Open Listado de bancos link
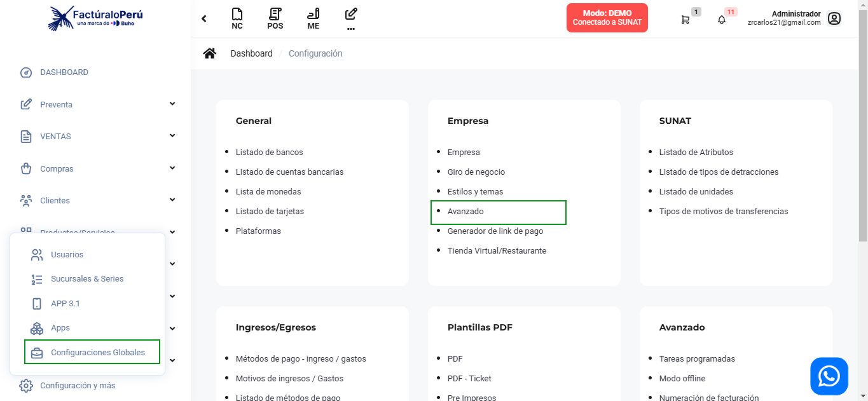The image size is (868, 401). tap(269, 153)
